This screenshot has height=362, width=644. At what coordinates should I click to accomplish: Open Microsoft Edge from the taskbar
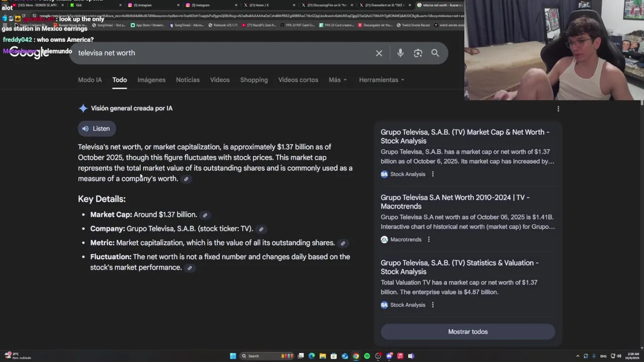click(311, 356)
